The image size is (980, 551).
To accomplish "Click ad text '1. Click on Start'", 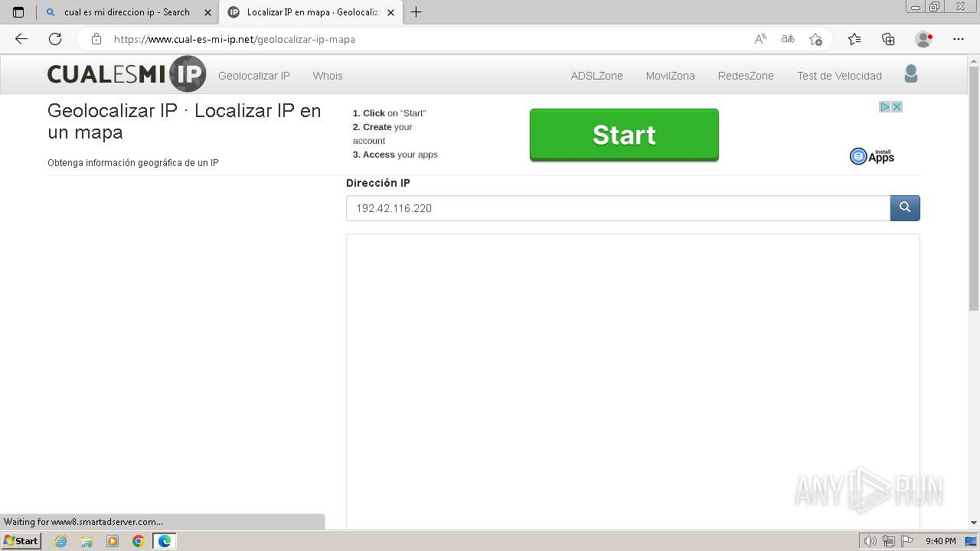I will pos(389,113).
